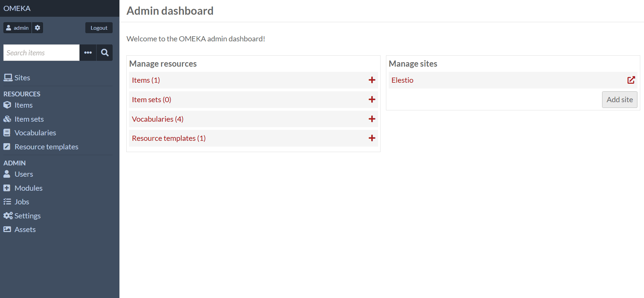
Task: Open Resource templates in the sidebar
Action: (x=41, y=147)
